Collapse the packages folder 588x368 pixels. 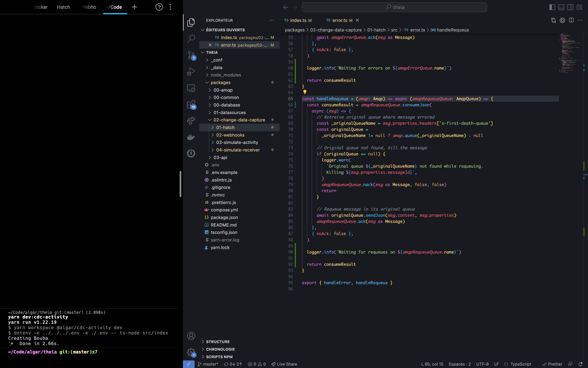(x=239, y=83)
